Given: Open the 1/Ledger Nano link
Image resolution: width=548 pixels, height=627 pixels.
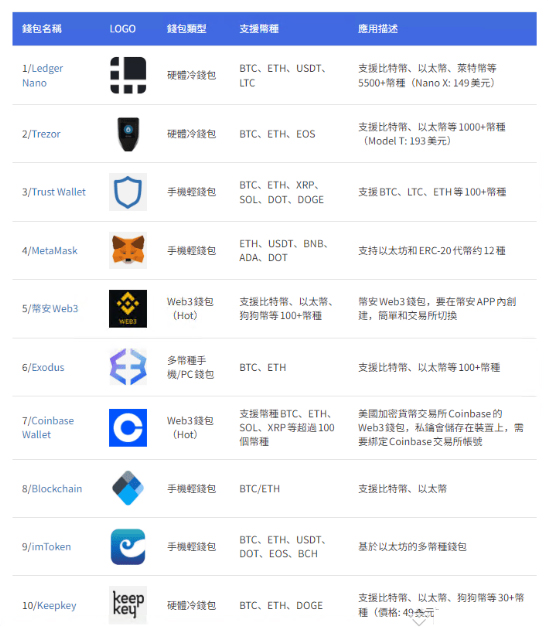Looking at the screenshot, I should coord(42,76).
